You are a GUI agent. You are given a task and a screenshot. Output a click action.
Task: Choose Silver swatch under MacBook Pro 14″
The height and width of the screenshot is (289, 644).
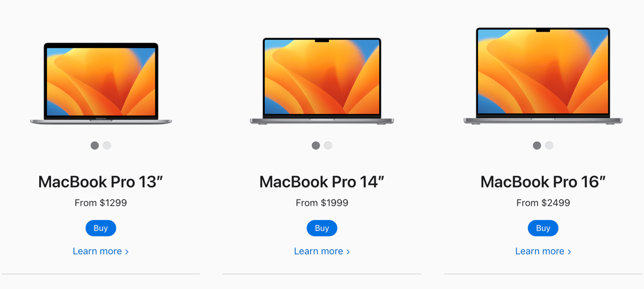click(328, 145)
